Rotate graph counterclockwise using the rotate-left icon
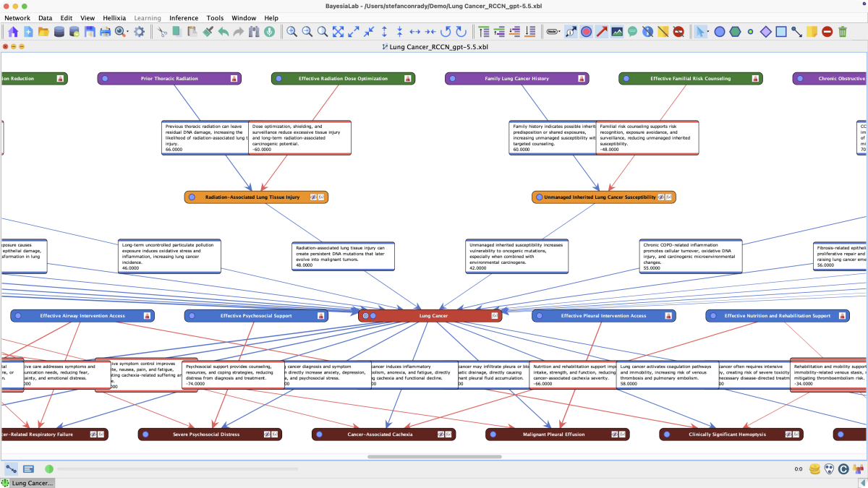Screen dimensions: 868x488 [446, 32]
